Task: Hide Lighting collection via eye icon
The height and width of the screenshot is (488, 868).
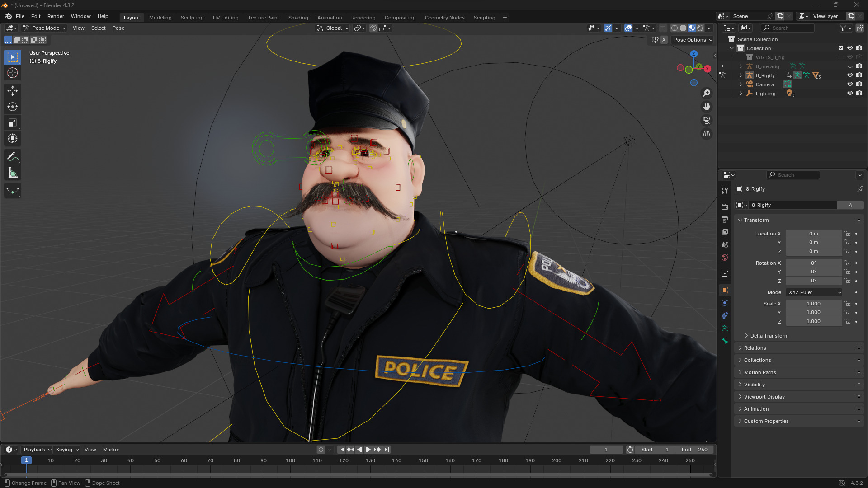Action: click(x=850, y=94)
